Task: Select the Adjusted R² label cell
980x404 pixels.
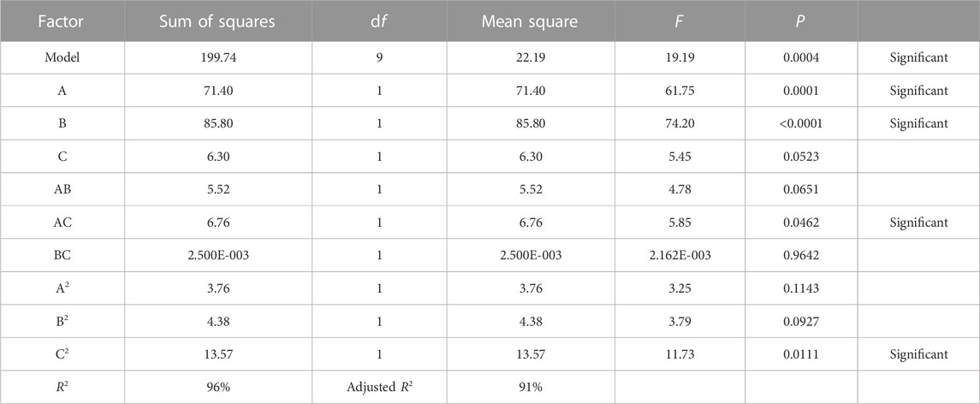Action: [x=379, y=387]
